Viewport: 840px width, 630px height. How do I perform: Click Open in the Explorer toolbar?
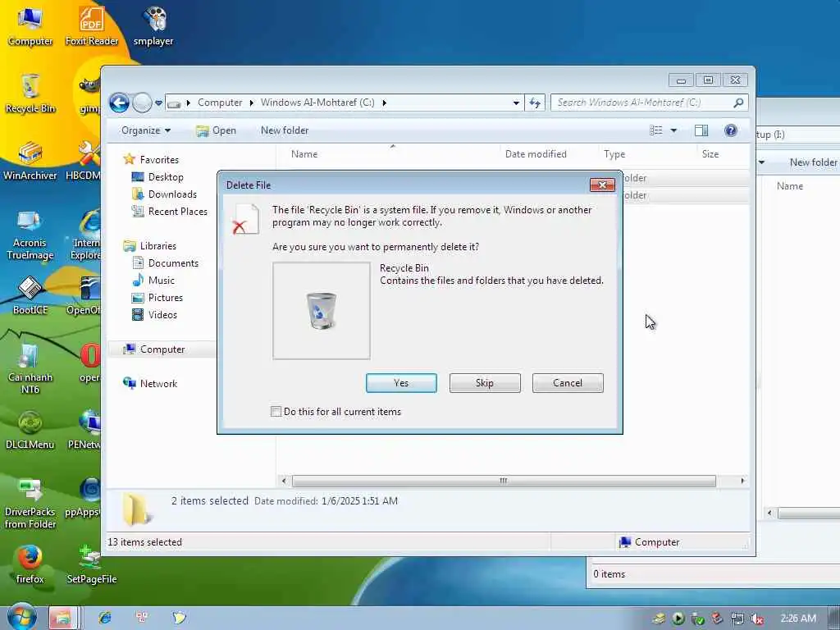(x=216, y=130)
